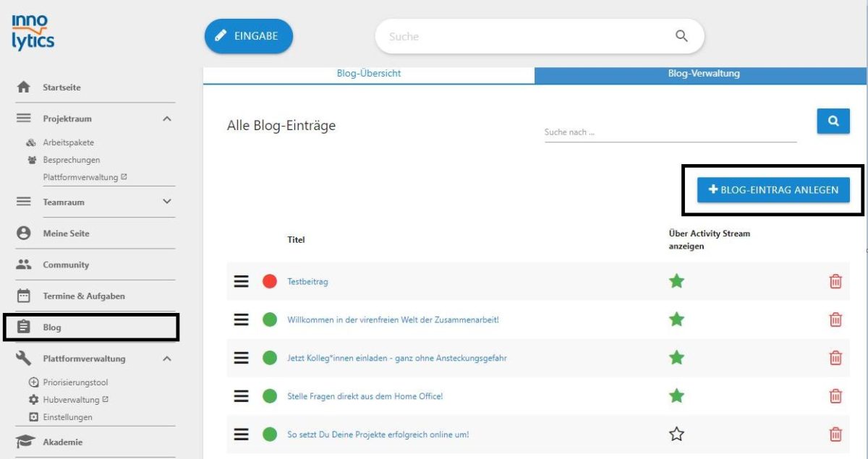
Task: Open the drag handle next to Testbeitrag
Action: pos(241,280)
